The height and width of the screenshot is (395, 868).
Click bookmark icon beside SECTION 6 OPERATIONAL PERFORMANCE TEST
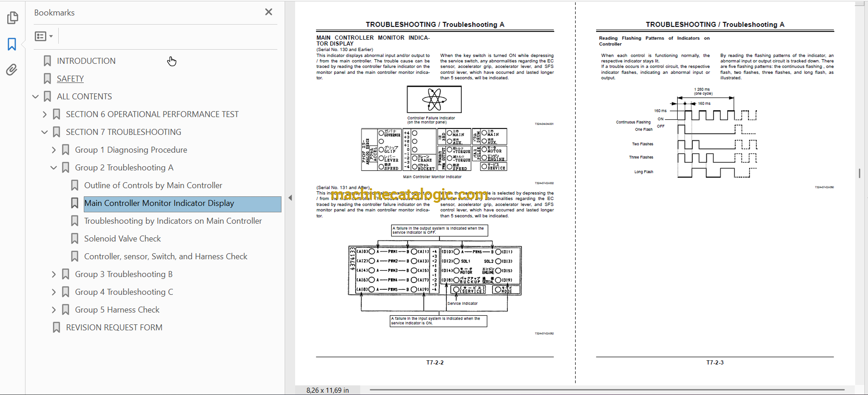56,114
